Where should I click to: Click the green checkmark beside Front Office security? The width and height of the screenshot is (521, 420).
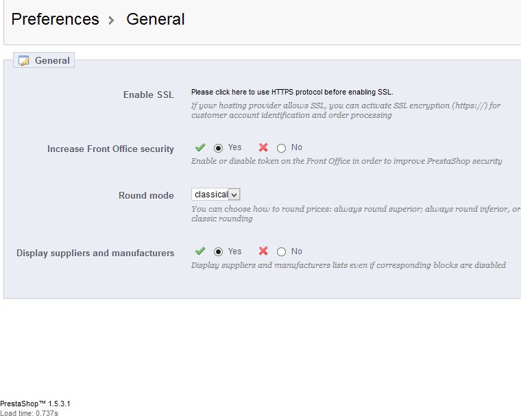pos(200,147)
